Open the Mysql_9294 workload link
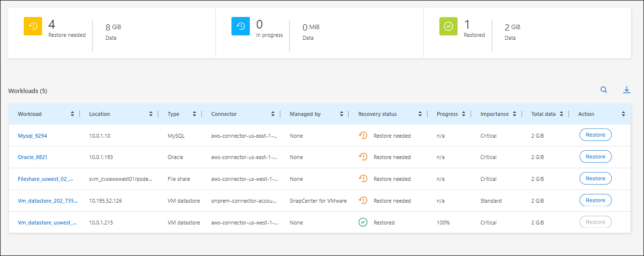 point(32,136)
